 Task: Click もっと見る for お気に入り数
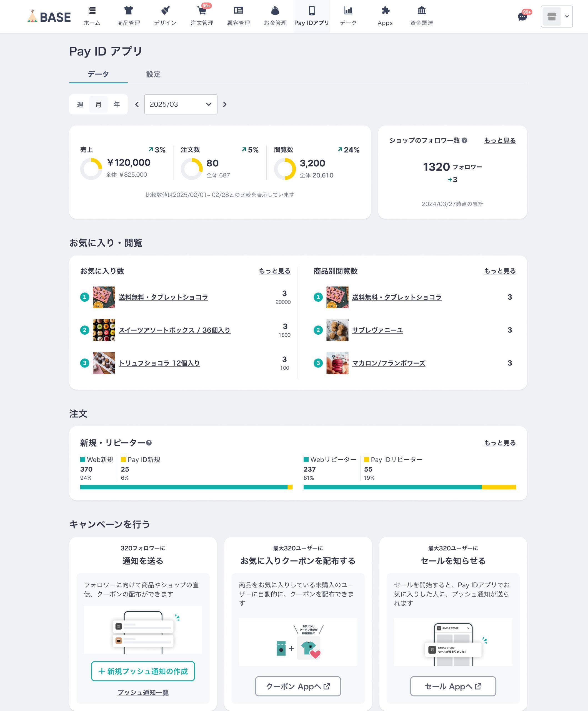274,271
